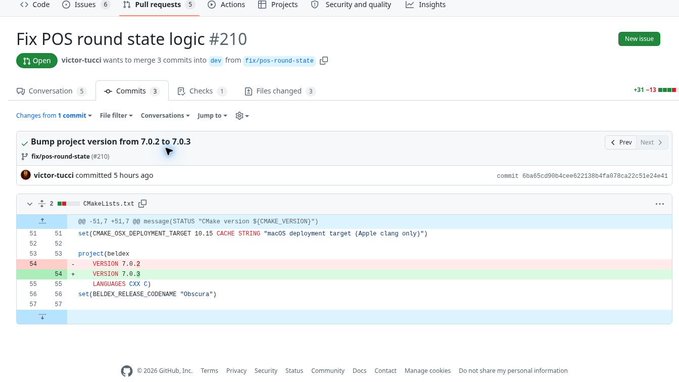Image resolution: width=679 pixels, height=382 pixels.
Task: Open the Conversations dropdown
Action: pos(165,116)
